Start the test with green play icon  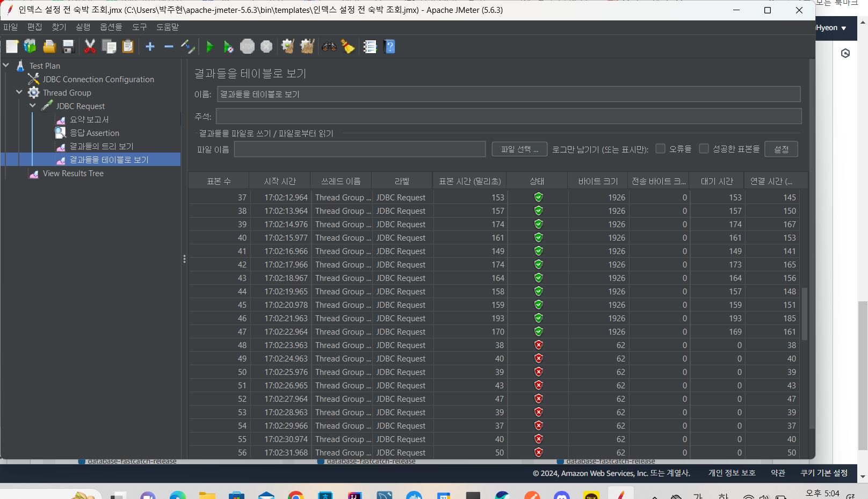point(210,47)
